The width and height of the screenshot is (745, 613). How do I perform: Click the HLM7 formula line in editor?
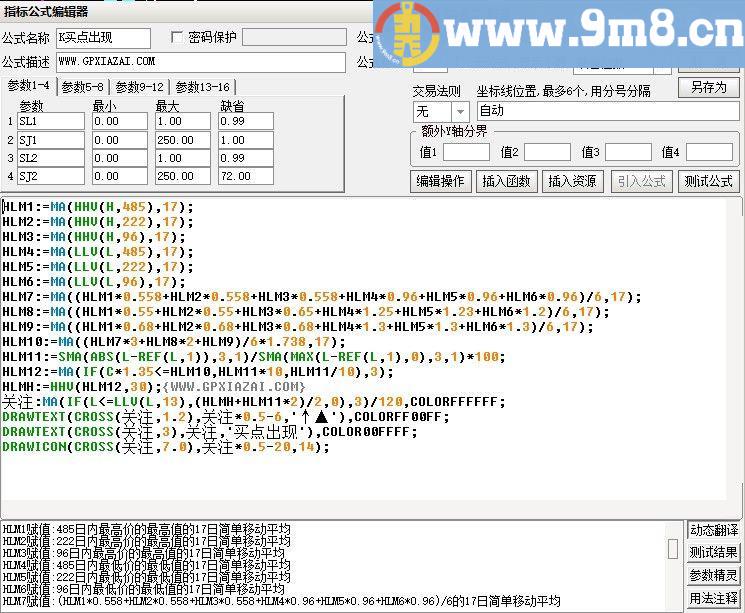(322, 297)
